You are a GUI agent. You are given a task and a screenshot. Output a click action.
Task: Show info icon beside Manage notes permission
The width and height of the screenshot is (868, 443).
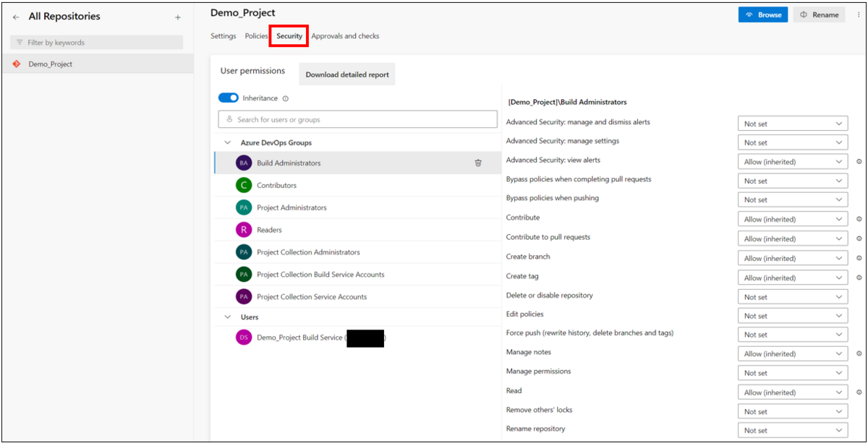point(859,354)
